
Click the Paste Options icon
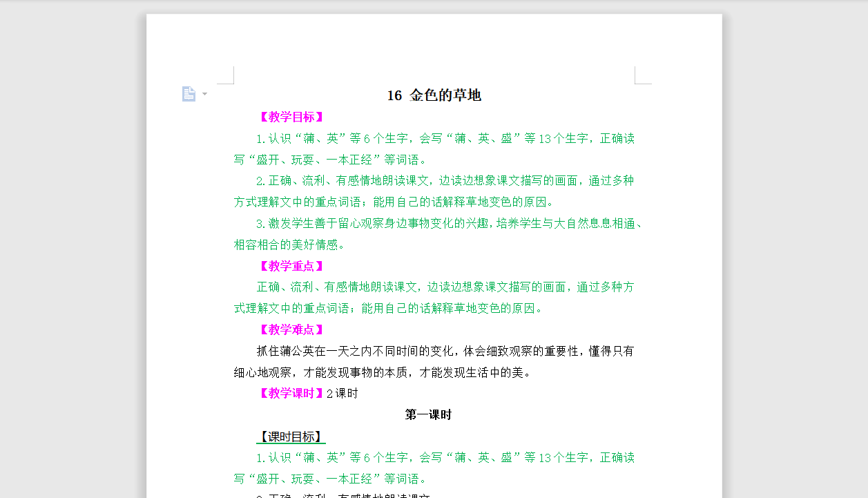[189, 93]
